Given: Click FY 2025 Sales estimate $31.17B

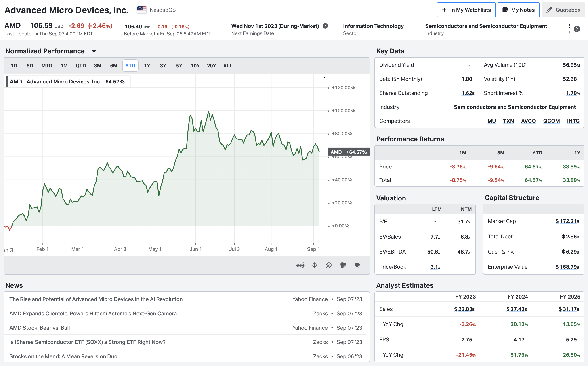Looking at the screenshot, I should (569, 309).
